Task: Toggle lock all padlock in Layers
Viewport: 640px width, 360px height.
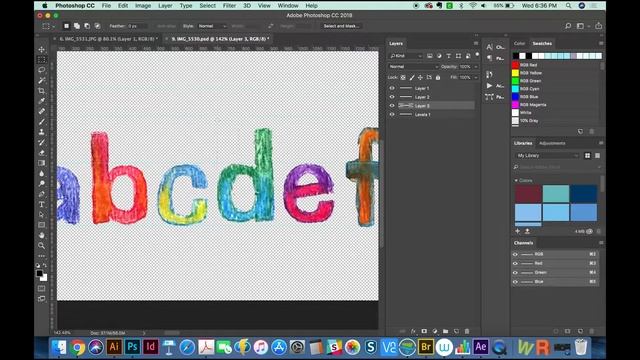Action: click(x=438, y=77)
